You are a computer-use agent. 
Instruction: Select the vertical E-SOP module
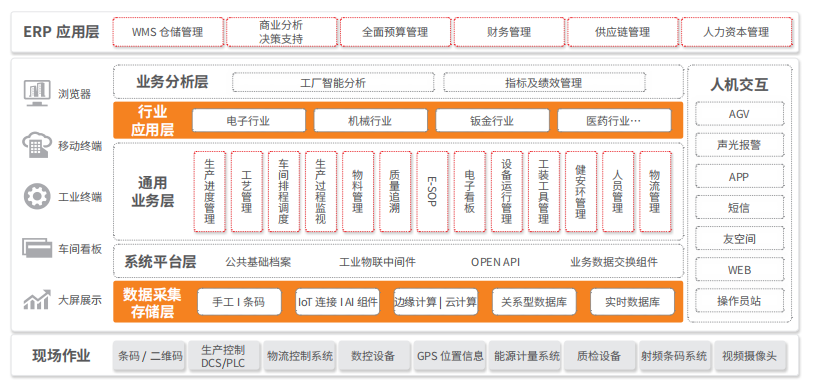[x=432, y=191]
